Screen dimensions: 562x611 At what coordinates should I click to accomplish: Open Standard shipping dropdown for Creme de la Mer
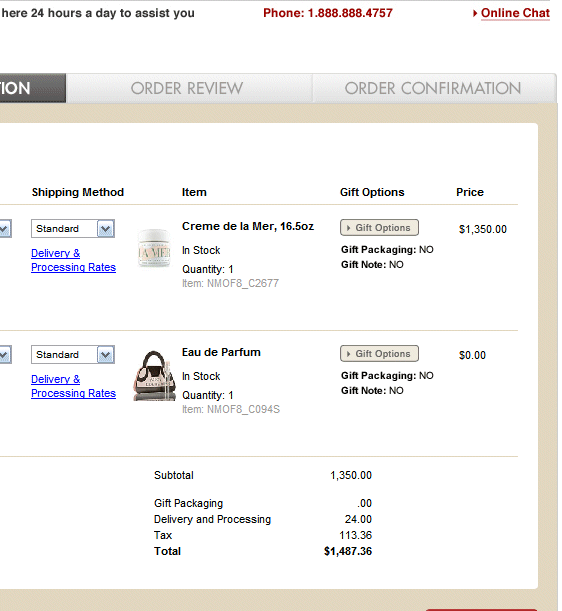[73, 228]
